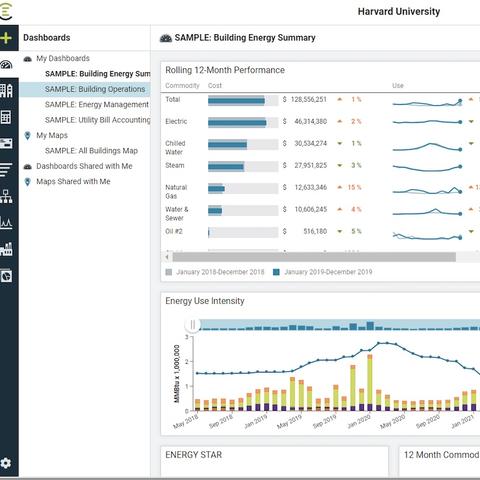Click the Commodity column header
The image size is (480, 480).
[x=182, y=86]
